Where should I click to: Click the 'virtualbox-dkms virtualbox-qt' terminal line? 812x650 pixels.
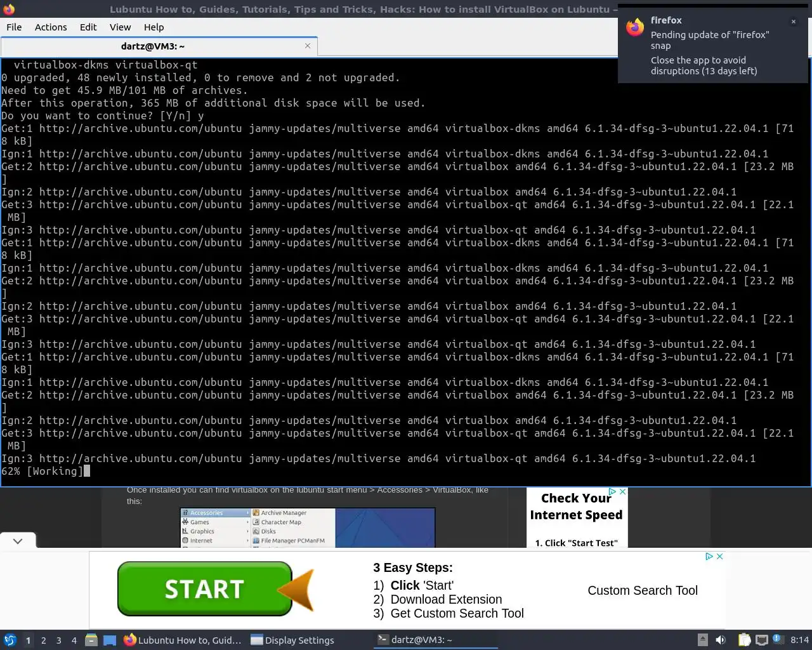[x=105, y=65]
